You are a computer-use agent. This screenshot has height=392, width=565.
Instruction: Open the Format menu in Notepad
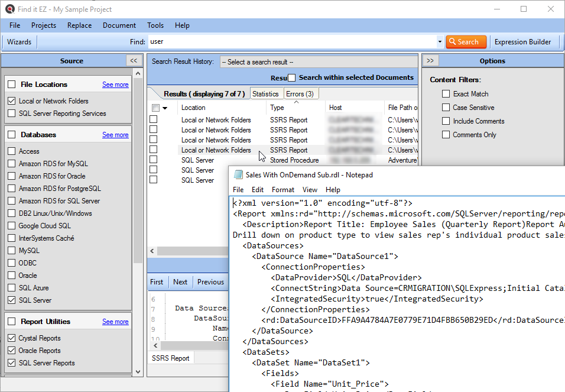[283, 190]
